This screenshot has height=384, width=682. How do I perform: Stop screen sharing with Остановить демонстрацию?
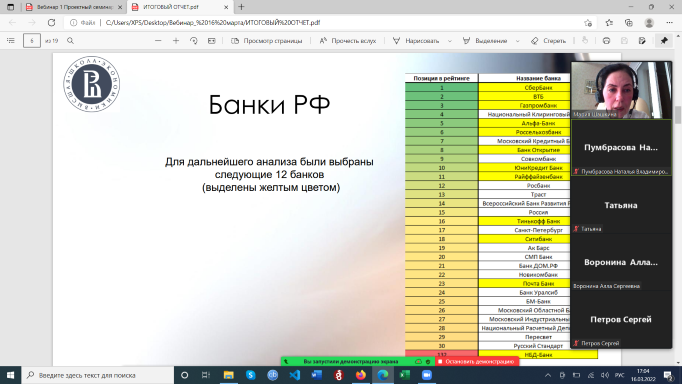476,361
